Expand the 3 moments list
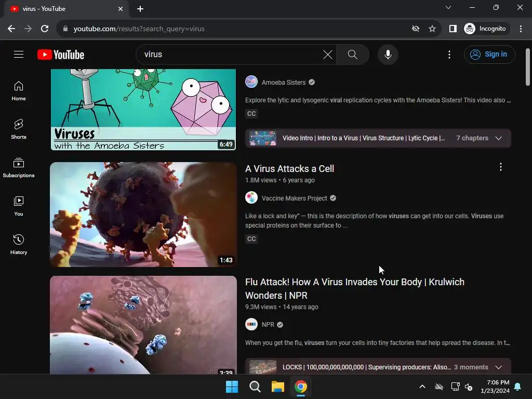Viewport: 532px width, 399px height. point(498,367)
